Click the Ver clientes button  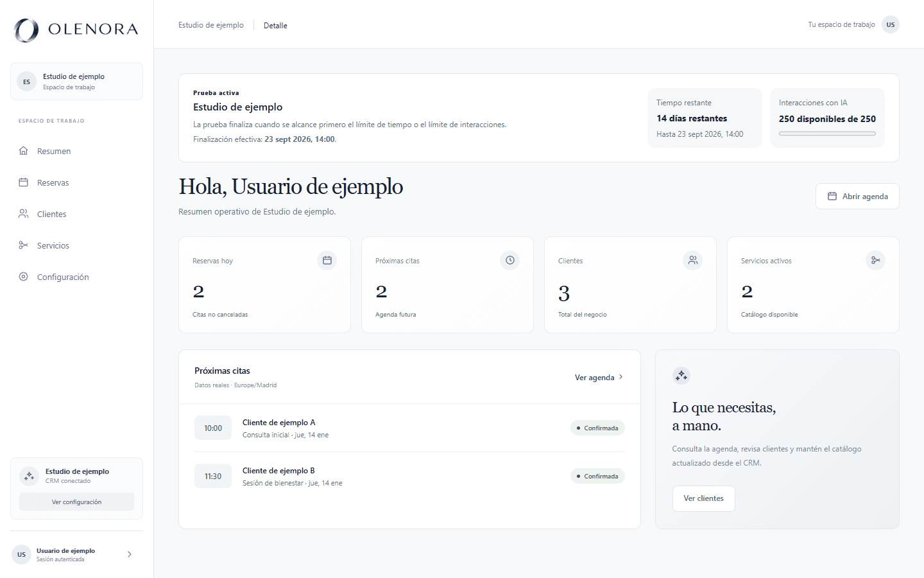click(704, 498)
